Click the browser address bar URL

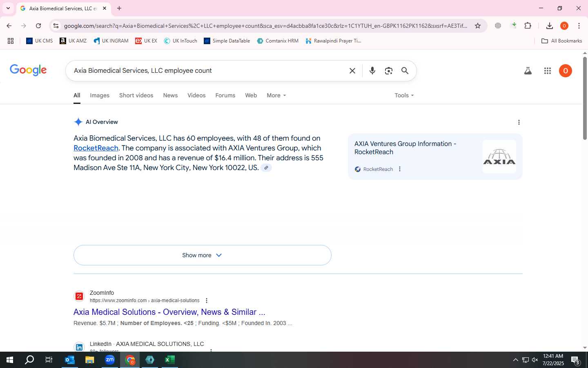(x=265, y=26)
